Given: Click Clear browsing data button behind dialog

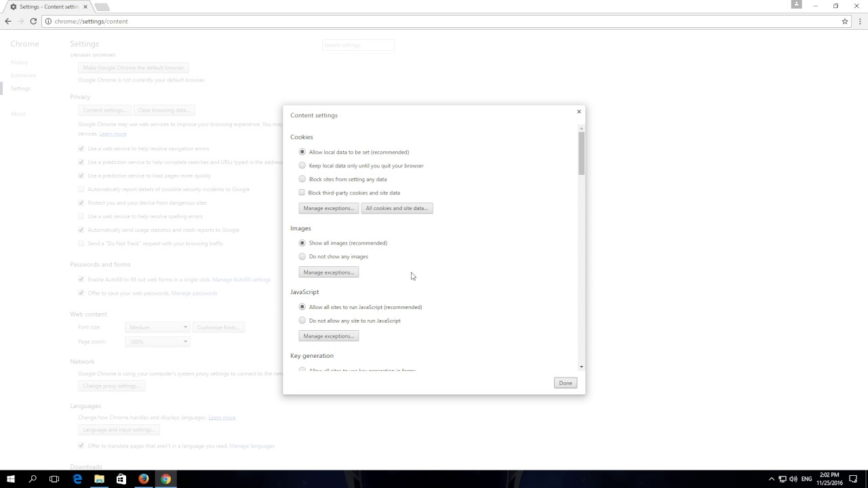Looking at the screenshot, I should click(x=164, y=110).
